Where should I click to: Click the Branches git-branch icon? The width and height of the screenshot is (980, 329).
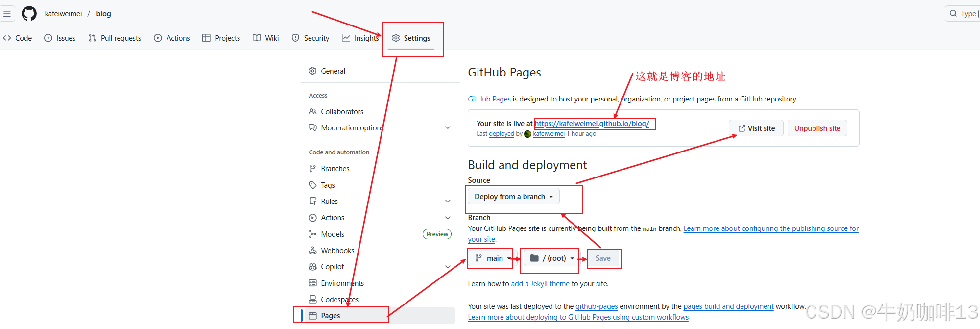312,169
